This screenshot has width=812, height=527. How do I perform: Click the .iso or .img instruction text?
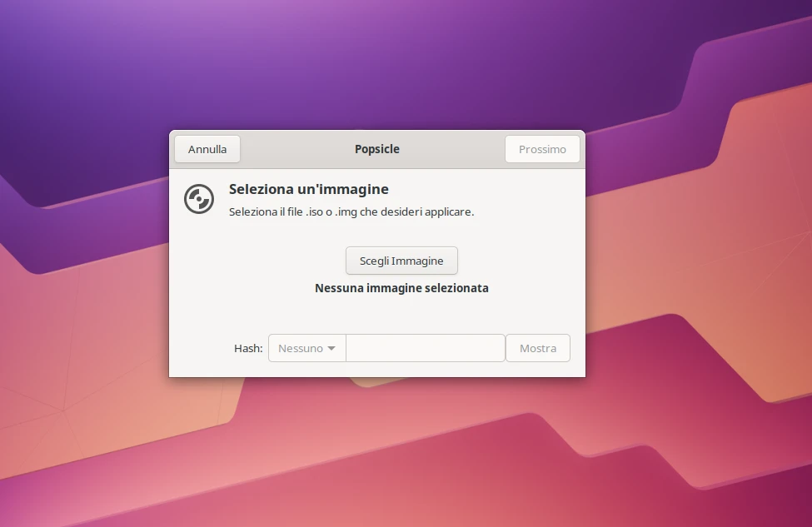point(351,211)
